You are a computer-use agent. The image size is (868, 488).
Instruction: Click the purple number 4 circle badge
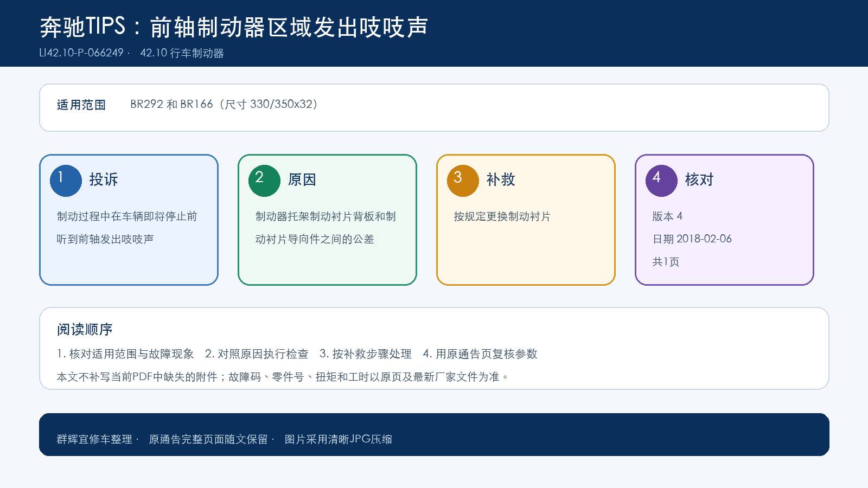[661, 181]
